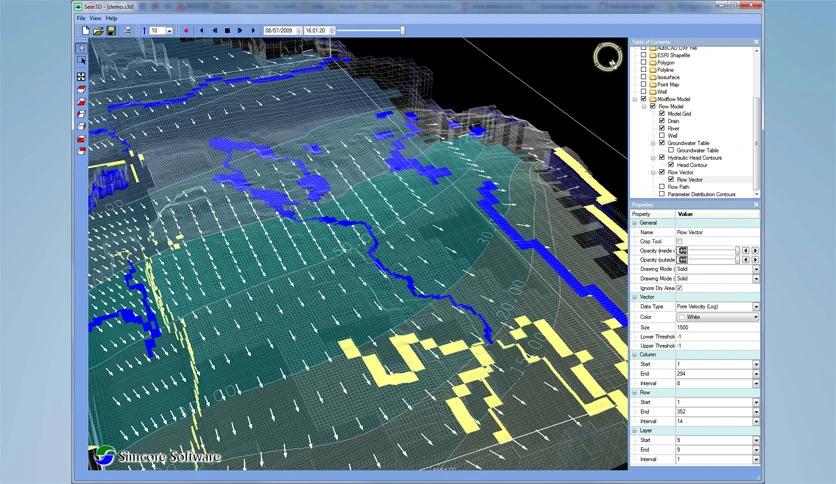
Task: Uncheck the Ignore Dry Area option
Action: [680, 288]
